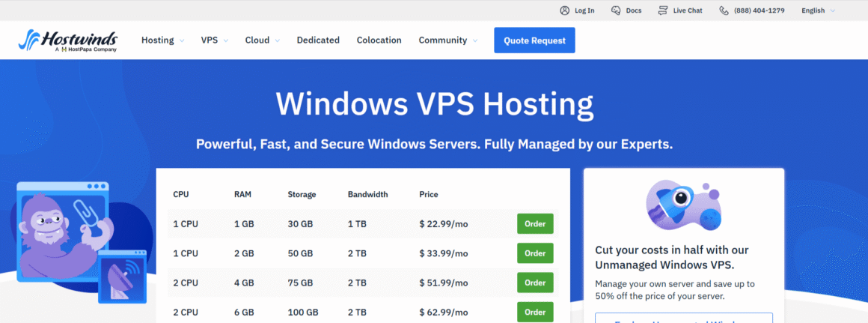
Task: Order the $51.99/mo plan
Action: coord(535,283)
